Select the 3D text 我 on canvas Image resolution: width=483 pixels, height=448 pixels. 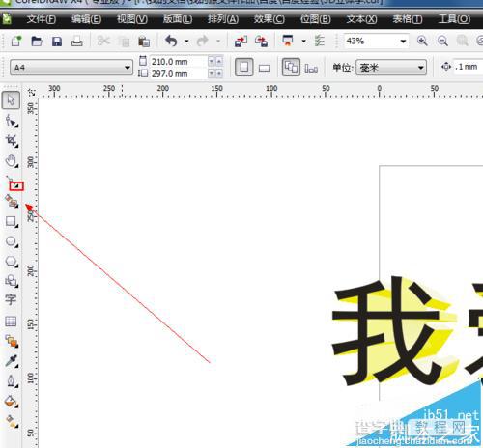point(394,331)
